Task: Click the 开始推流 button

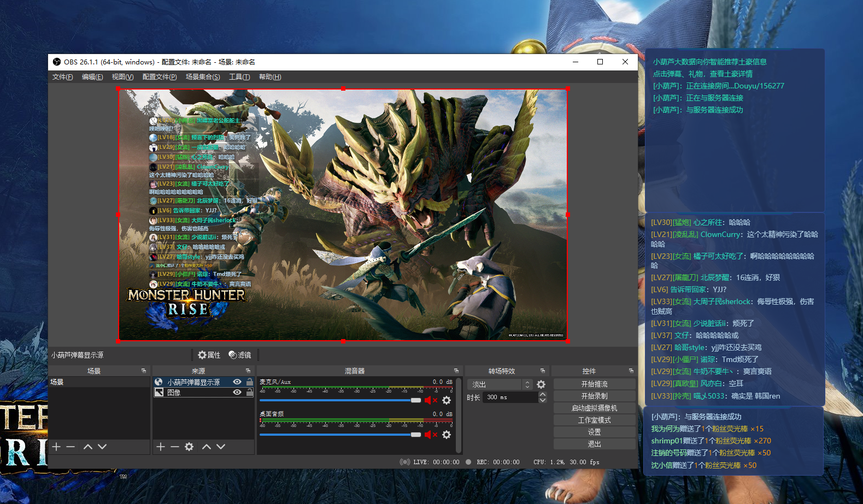Action: pyautogui.click(x=594, y=384)
